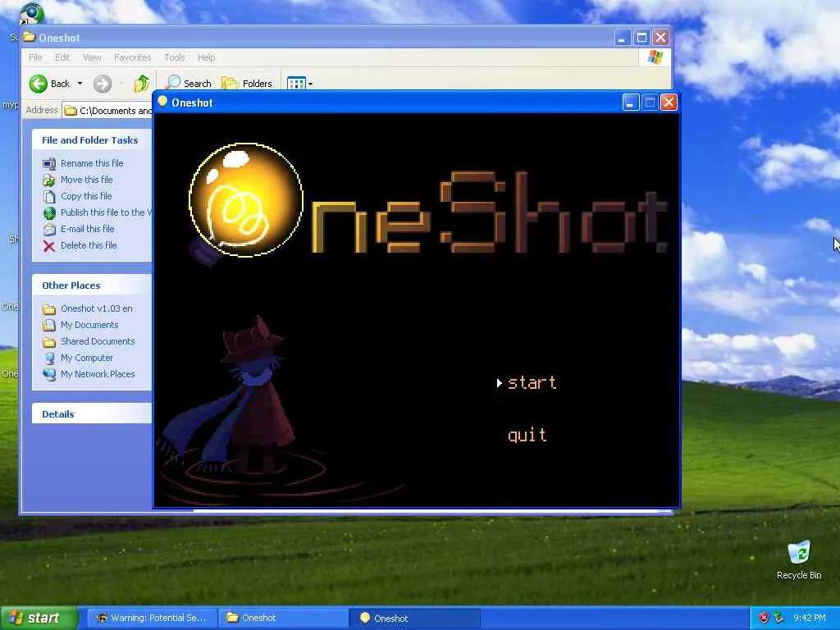Click the address bar path field
Image resolution: width=840 pixels, height=630 pixels.
click(107, 111)
